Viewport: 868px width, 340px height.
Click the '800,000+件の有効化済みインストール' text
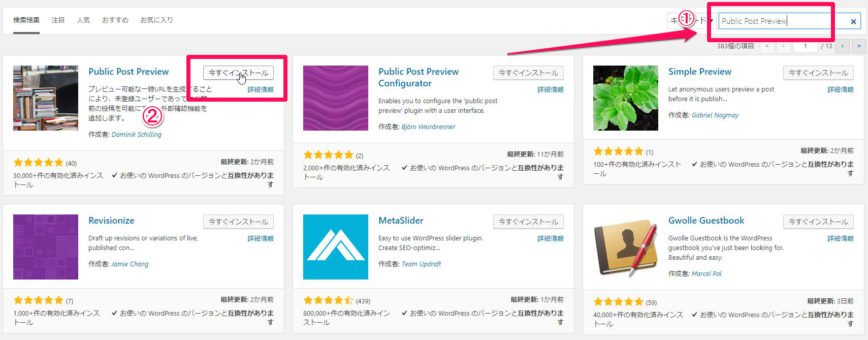(347, 318)
